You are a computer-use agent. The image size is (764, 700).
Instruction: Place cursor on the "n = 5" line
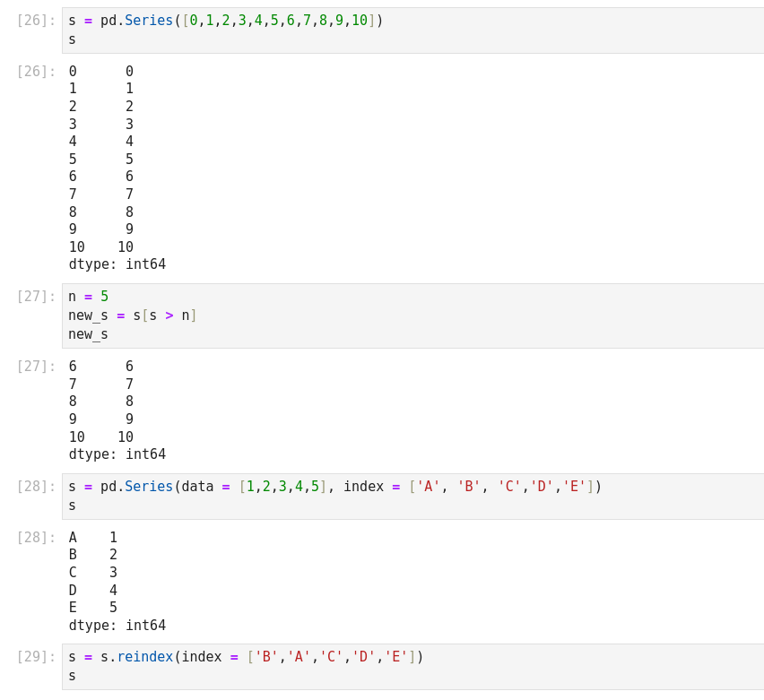click(88, 297)
